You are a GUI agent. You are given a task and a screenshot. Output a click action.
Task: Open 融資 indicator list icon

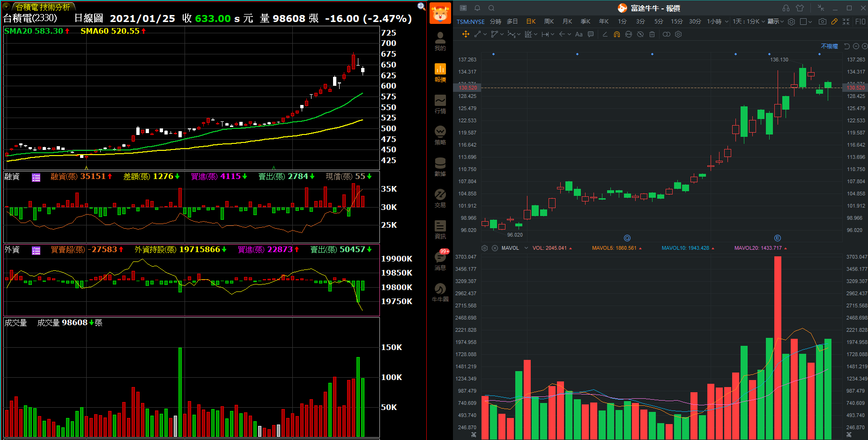click(36, 177)
